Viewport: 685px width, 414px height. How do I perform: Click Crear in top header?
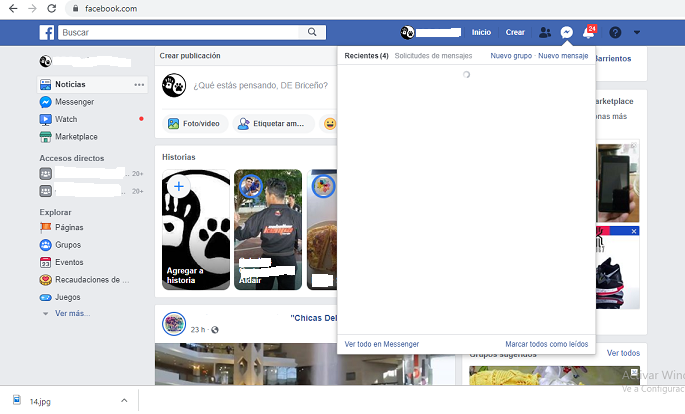515,32
